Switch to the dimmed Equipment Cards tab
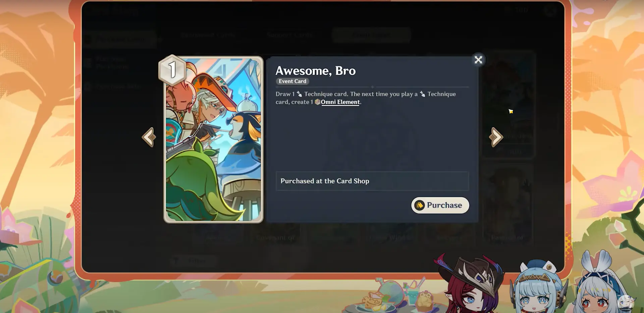Image resolution: width=644 pixels, height=313 pixels. (207, 35)
